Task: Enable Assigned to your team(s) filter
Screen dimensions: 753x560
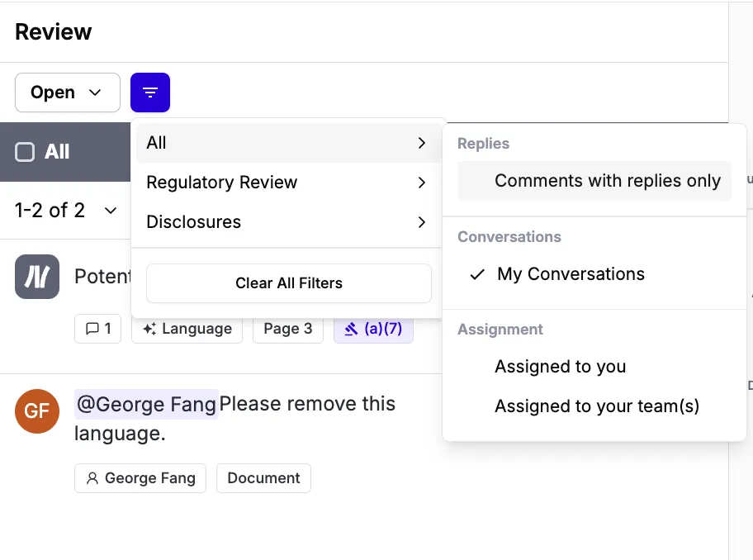Action: click(594, 406)
